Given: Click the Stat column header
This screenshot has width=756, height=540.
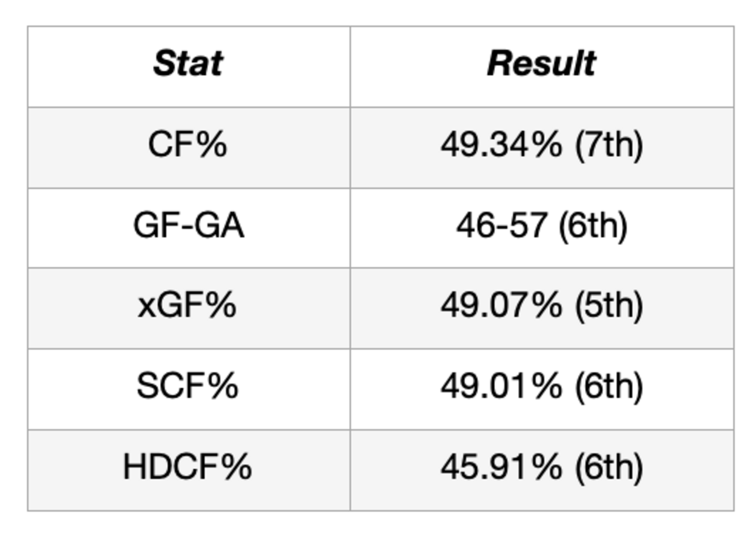Looking at the screenshot, I should pos(188,63).
